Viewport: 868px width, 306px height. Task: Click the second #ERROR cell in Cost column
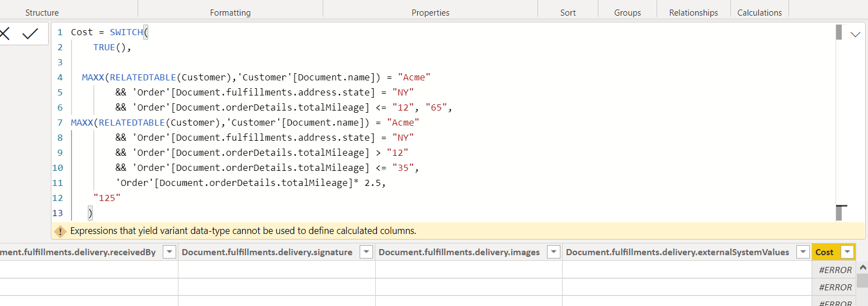click(834, 287)
